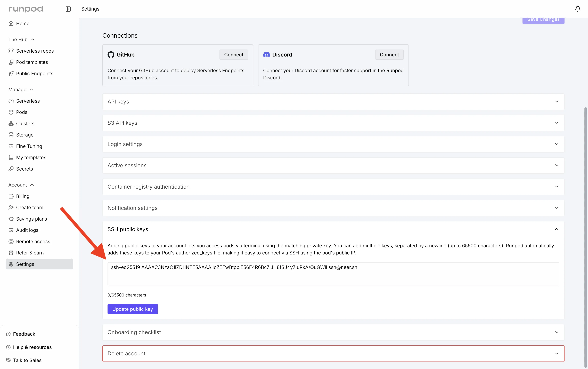This screenshot has height=369, width=588.
Task: Click the Serverless repos icon
Action: (11, 51)
